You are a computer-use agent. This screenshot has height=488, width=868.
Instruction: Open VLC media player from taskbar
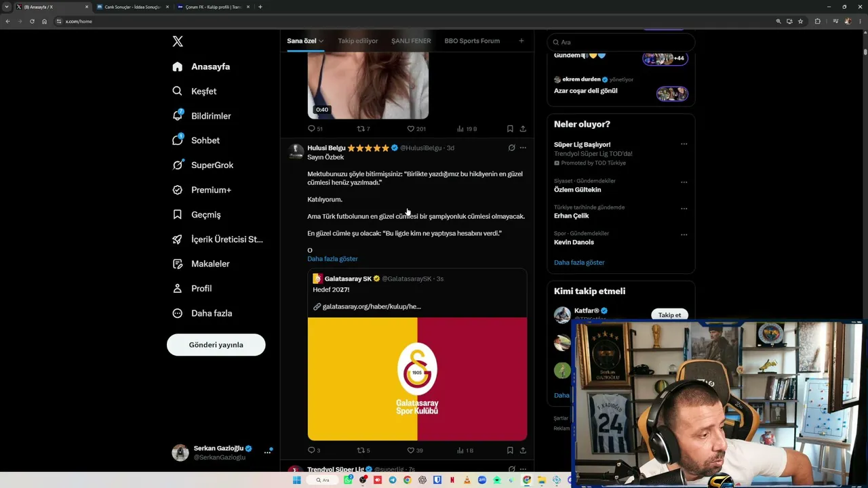click(x=467, y=480)
